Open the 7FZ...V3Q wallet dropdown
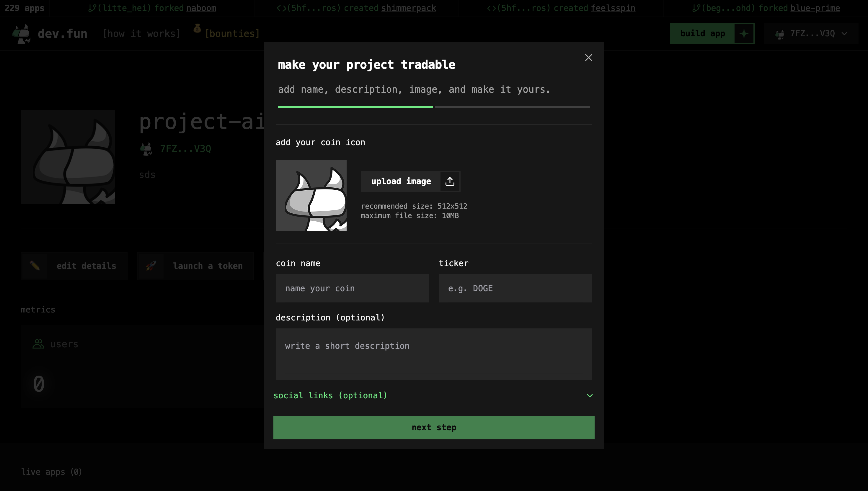 click(811, 34)
